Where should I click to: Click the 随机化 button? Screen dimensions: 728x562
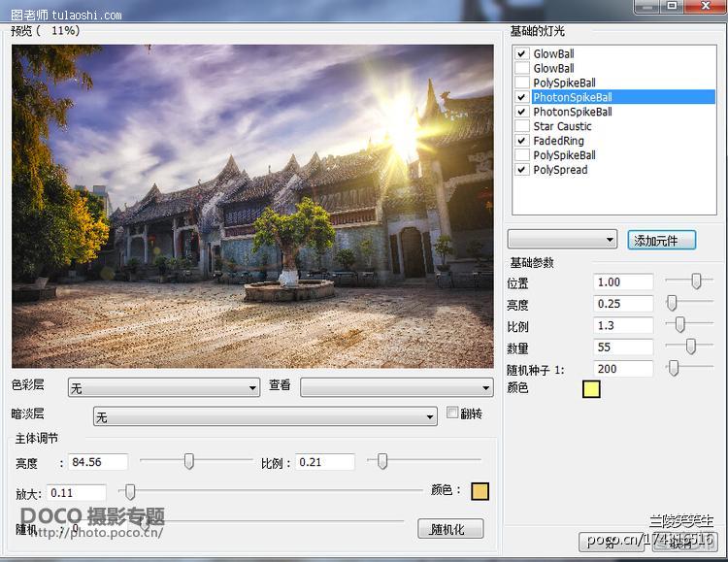coord(449,529)
